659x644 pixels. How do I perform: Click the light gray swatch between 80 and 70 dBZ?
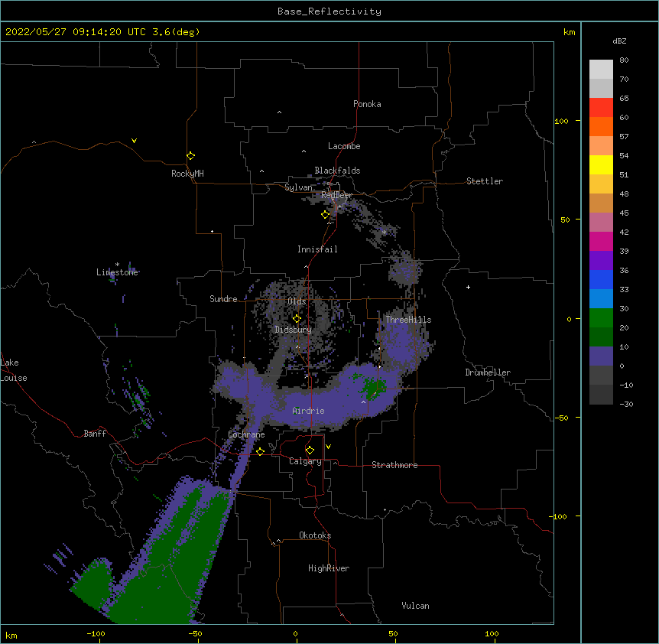click(601, 70)
